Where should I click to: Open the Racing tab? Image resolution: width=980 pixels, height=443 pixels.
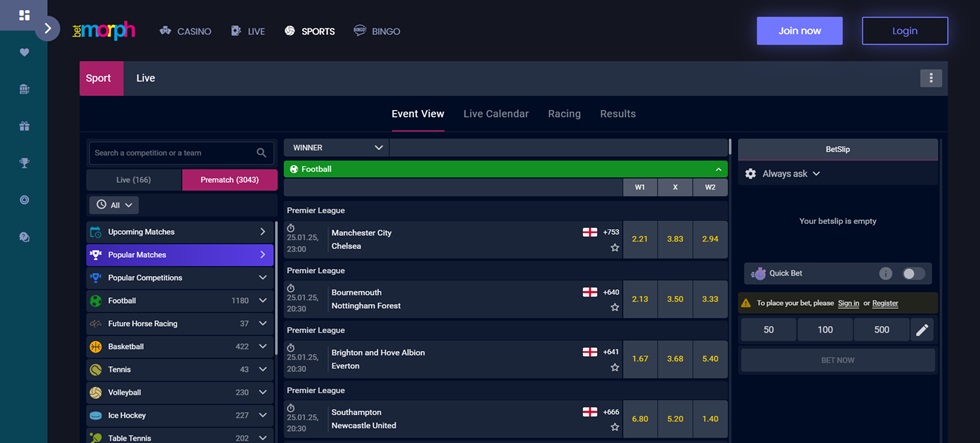(x=564, y=114)
